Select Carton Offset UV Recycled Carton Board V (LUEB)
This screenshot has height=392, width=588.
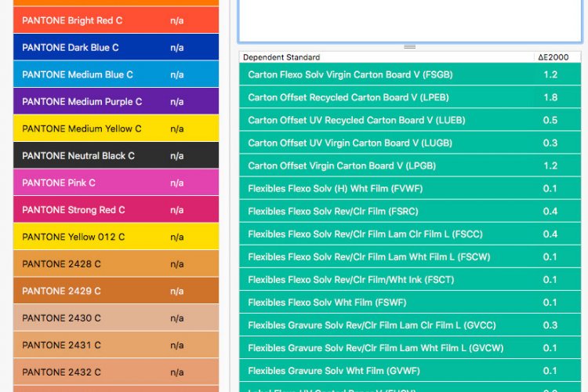coord(410,120)
